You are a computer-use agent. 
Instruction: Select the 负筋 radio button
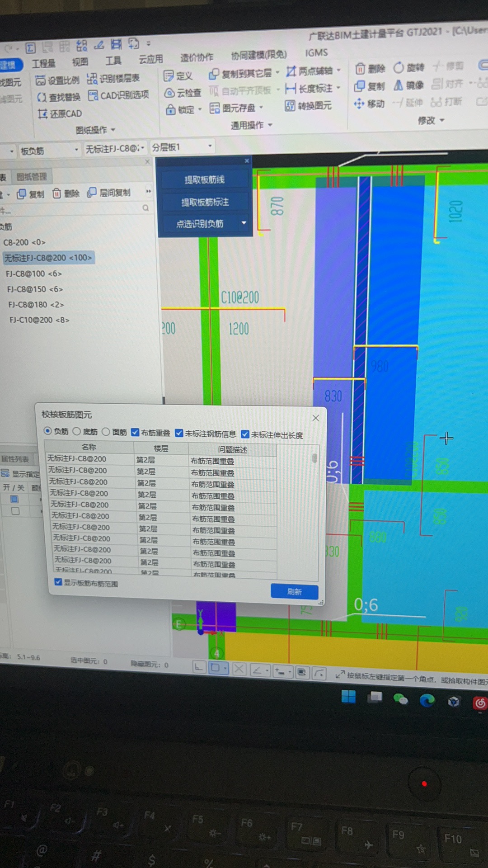(47, 431)
